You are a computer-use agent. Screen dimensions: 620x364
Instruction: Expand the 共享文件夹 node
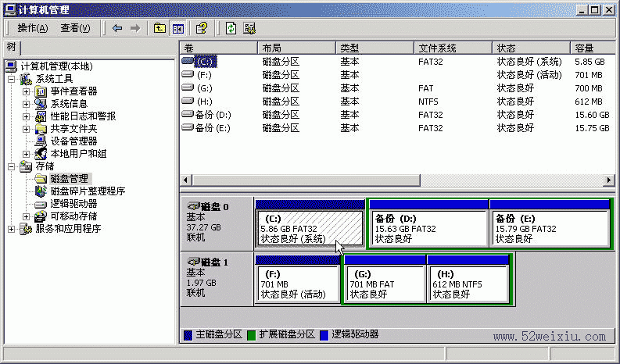click(26, 129)
